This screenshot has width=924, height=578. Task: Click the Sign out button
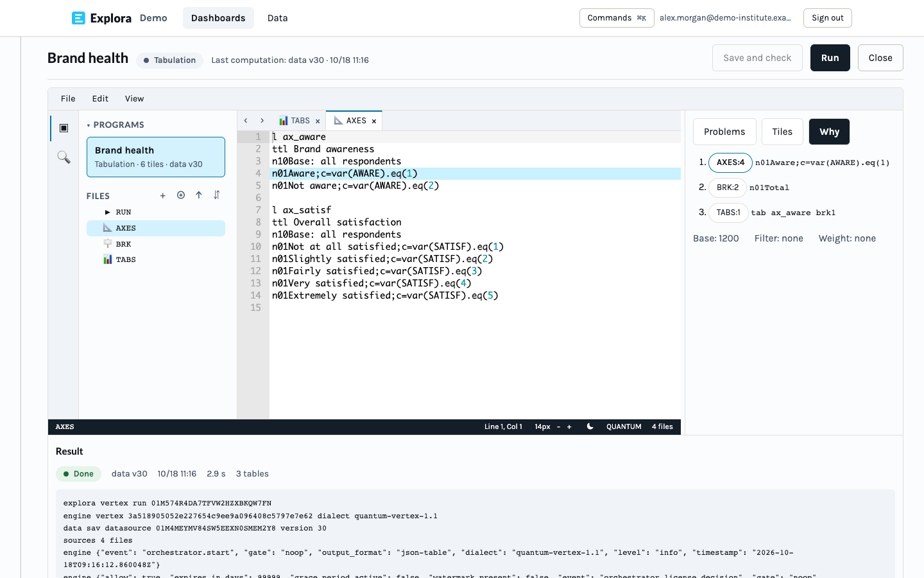(x=828, y=18)
